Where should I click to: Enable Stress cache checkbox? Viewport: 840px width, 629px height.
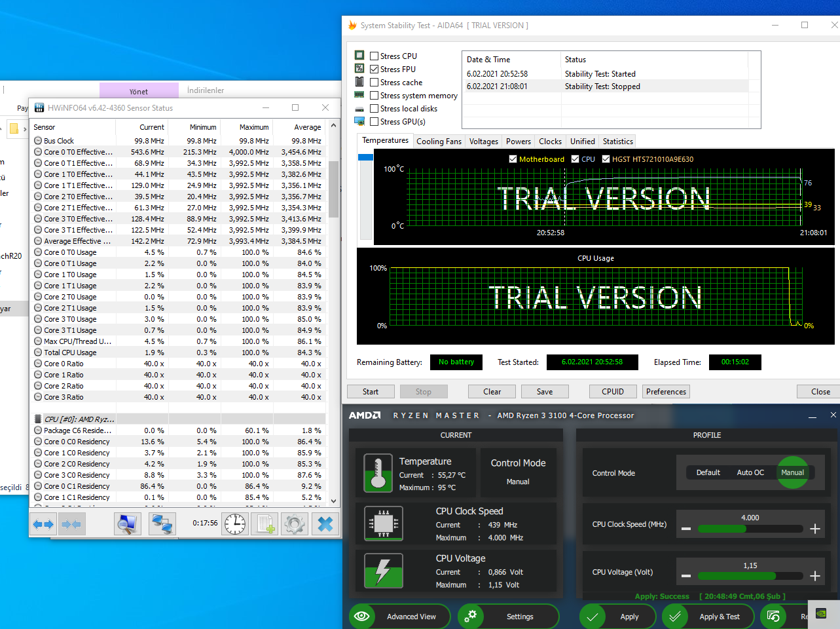[374, 83]
